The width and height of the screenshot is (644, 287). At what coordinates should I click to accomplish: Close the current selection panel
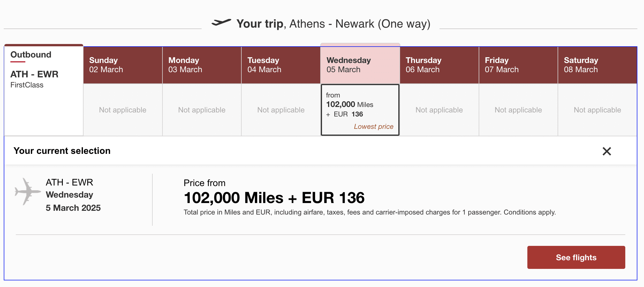tap(607, 151)
